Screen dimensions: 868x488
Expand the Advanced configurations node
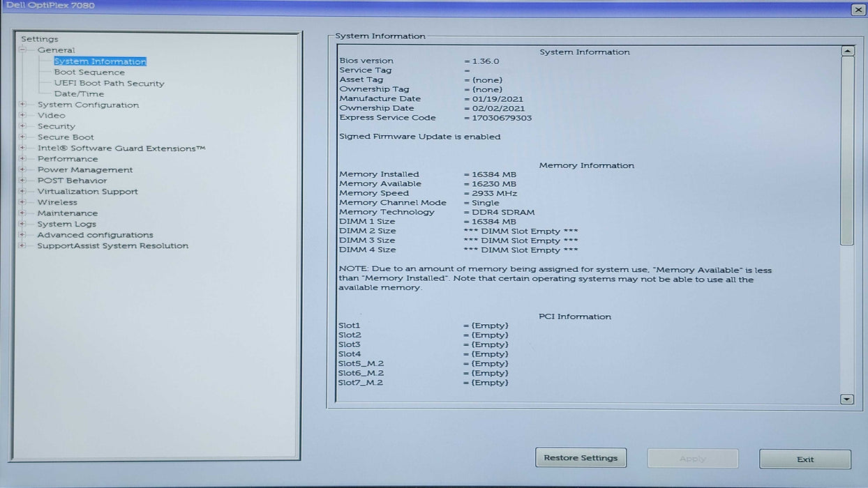click(23, 235)
